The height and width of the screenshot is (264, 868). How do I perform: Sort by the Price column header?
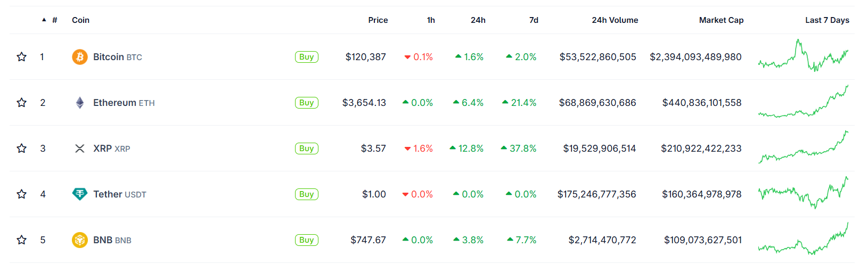pyautogui.click(x=378, y=20)
